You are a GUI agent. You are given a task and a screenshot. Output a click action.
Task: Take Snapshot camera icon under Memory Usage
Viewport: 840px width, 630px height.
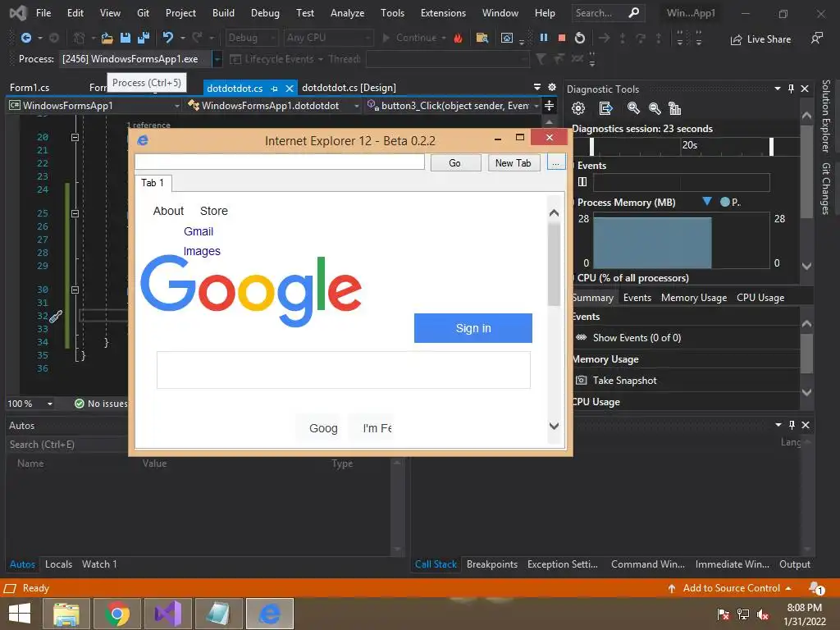pos(582,381)
